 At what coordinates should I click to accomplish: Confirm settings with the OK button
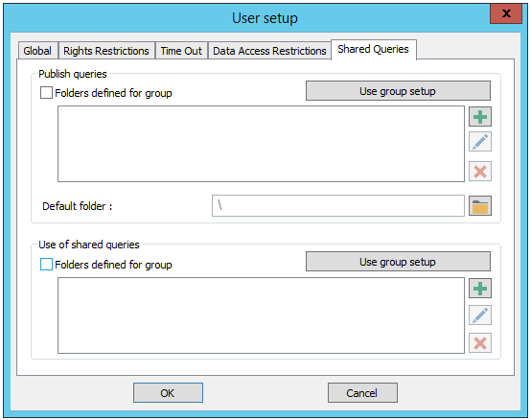coord(168,393)
